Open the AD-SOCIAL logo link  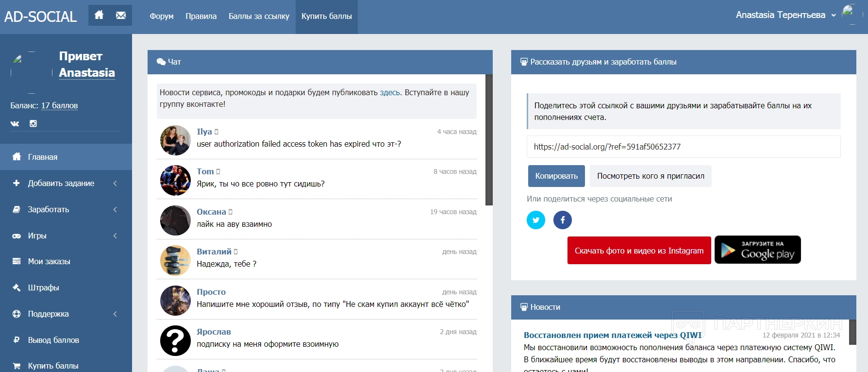tap(41, 17)
